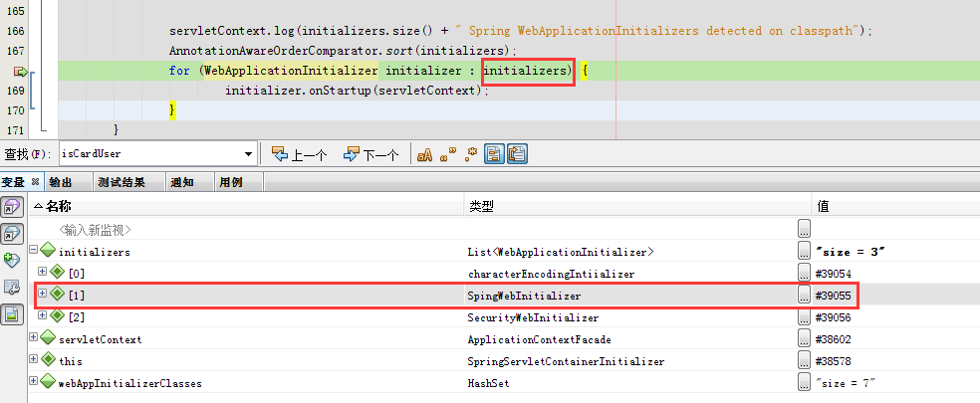Image resolution: width=980 pixels, height=403 pixels.
Task: Click the 类型 column header
Action: (x=637, y=206)
